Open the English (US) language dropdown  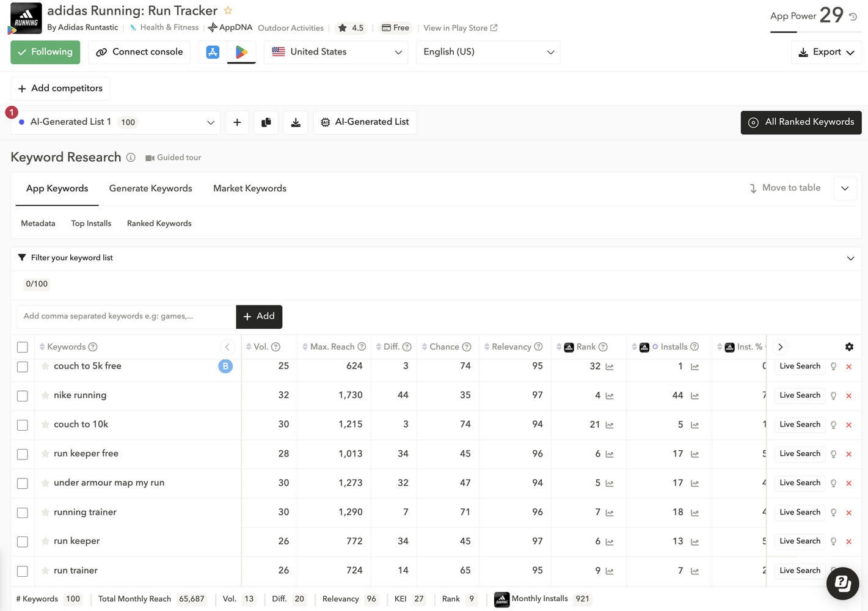(488, 52)
